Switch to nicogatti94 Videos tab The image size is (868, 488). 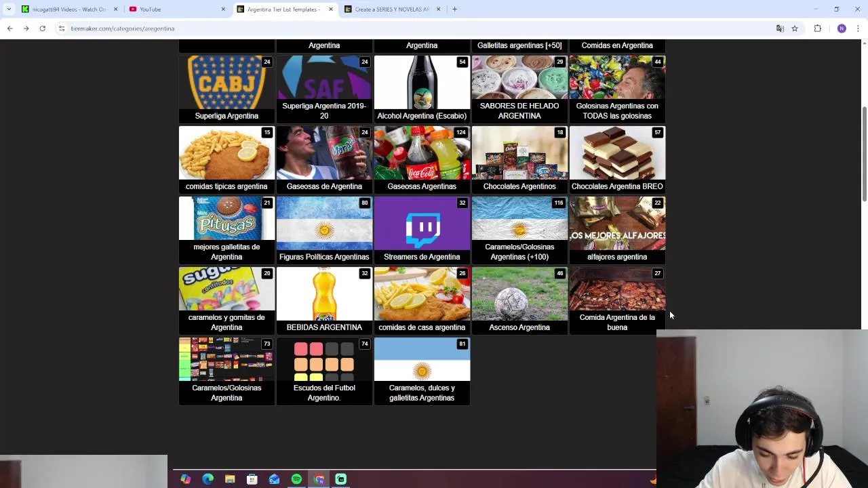coord(68,9)
